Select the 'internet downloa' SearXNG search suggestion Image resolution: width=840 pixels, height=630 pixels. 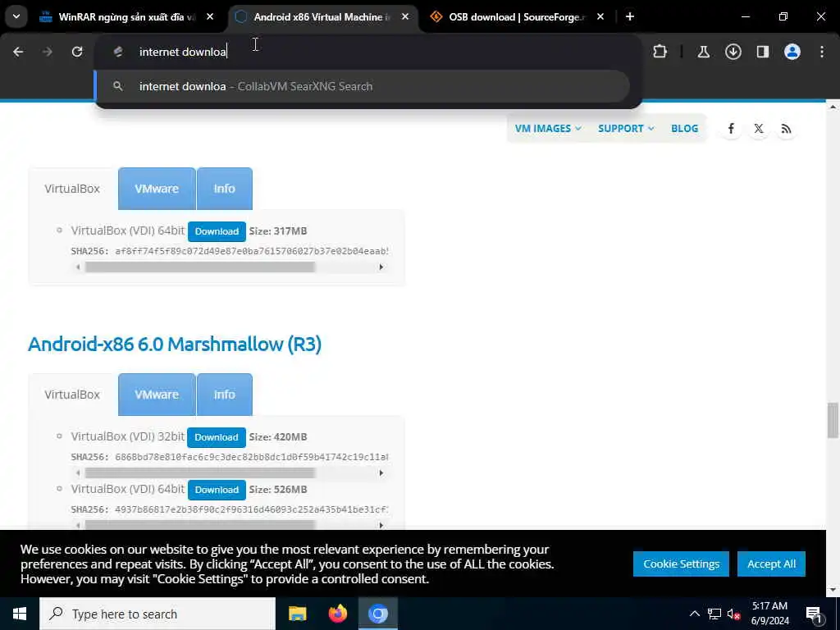tap(362, 86)
